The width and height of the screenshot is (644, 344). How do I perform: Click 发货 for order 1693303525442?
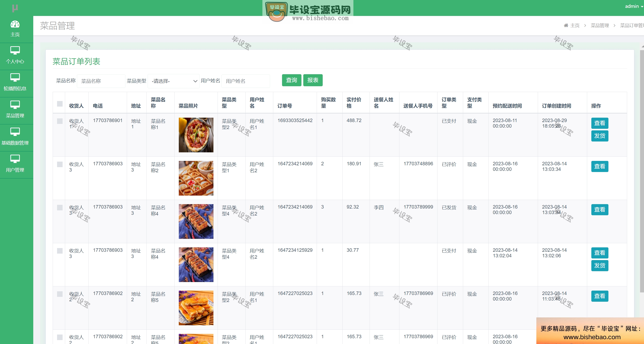(599, 136)
